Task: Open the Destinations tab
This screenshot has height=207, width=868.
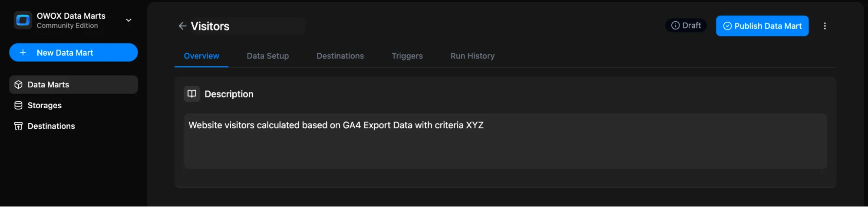Action: [340, 56]
